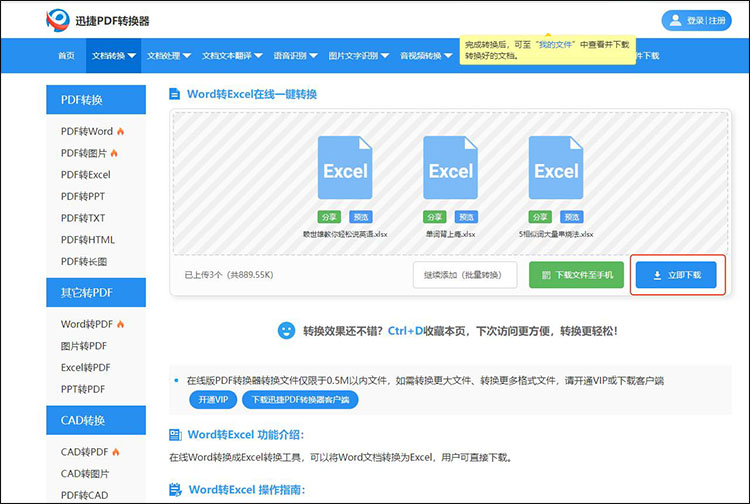Choose PPT转PDF from the sidebar
Image resolution: width=750 pixels, height=504 pixels.
[83, 389]
